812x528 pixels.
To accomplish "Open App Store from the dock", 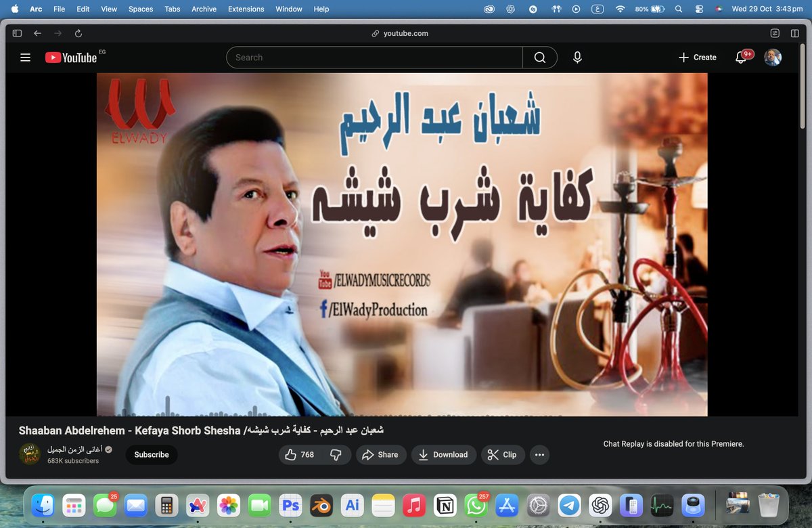I will point(507,505).
